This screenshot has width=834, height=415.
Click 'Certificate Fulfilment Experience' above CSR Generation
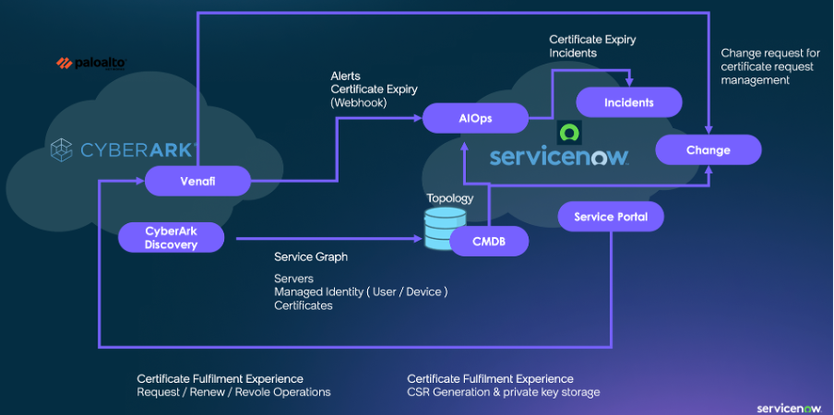click(x=490, y=379)
